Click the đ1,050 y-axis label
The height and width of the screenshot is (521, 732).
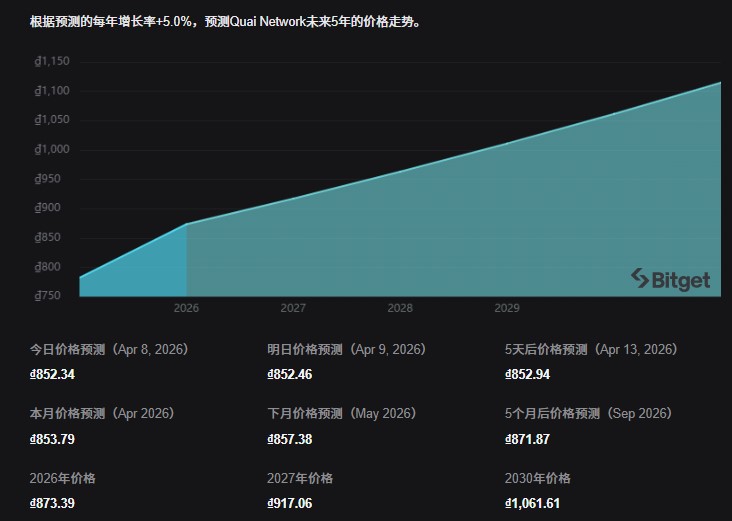(x=52, y=120)
